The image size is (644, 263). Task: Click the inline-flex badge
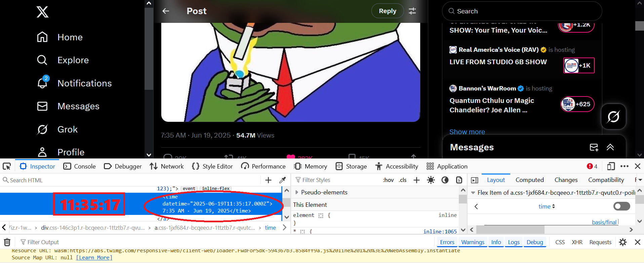(216, 189)
